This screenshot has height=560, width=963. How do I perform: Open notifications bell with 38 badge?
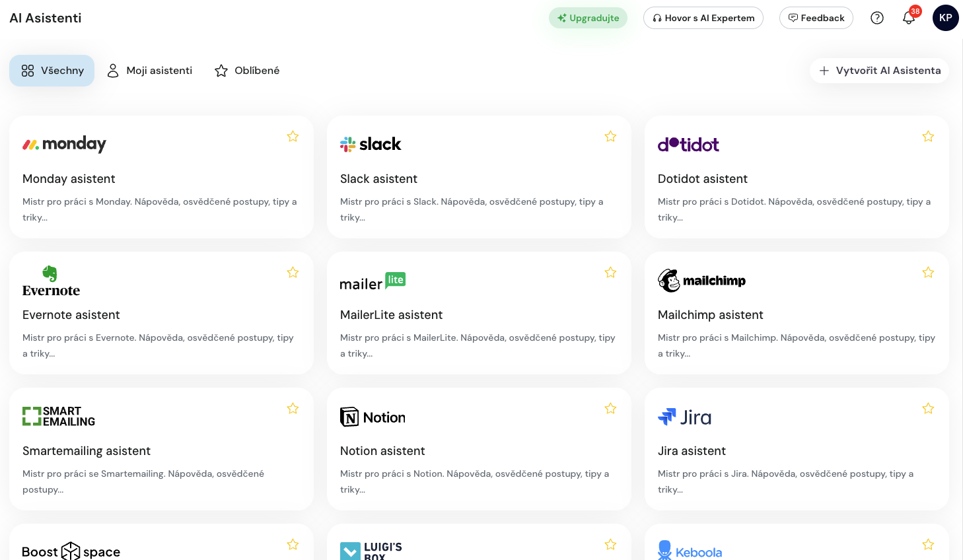pyautogui.click(x=910, y=17)
